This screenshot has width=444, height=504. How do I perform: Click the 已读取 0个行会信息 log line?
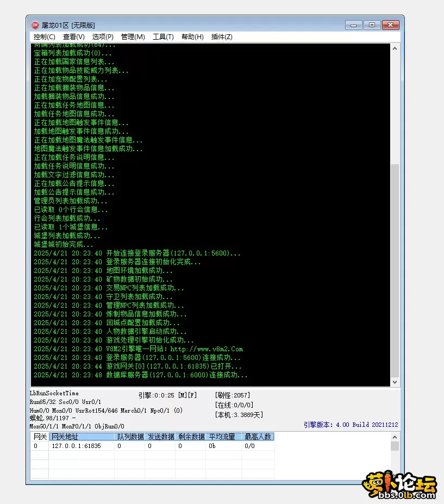(x=71, y=209)
